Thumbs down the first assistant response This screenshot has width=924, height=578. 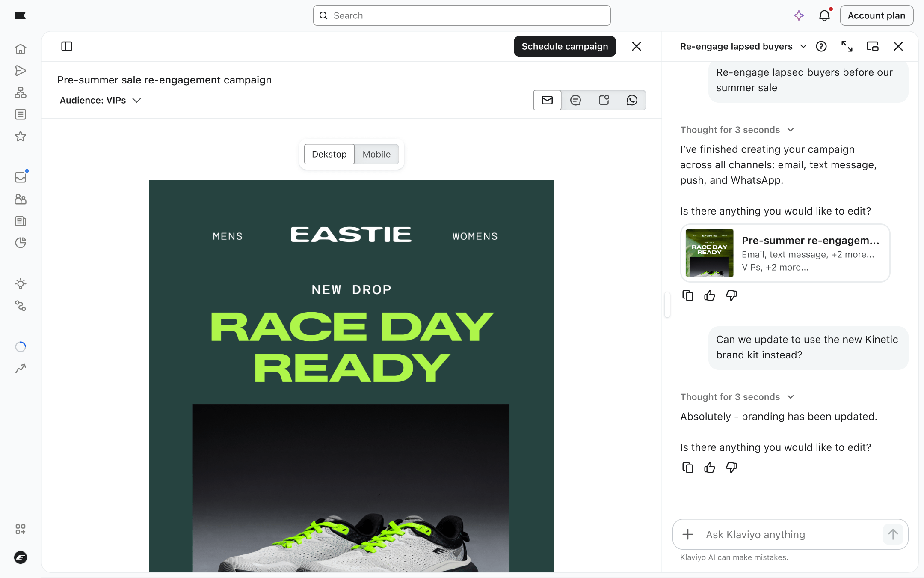(x=731, y=295)
